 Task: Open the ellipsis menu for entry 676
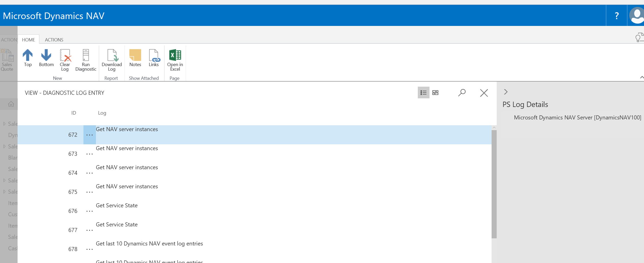[x=89, y=211]
